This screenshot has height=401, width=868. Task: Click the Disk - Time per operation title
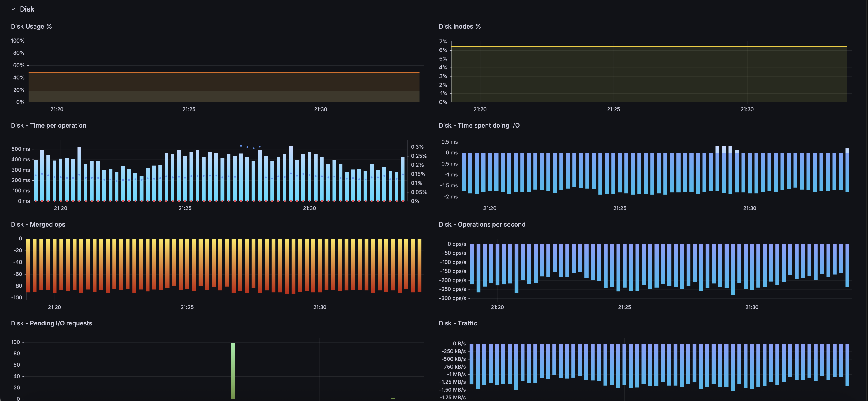tap(48, 125)
